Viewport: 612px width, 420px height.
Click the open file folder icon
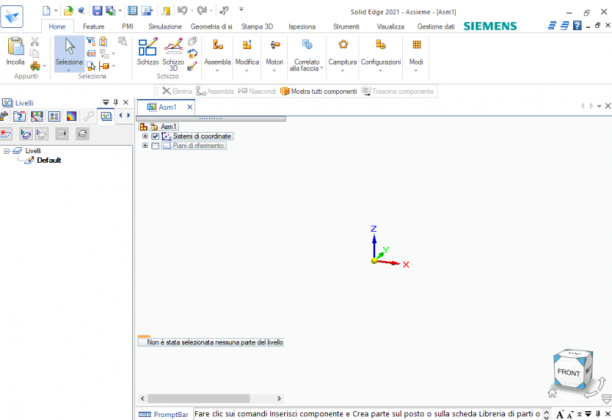point(68,11)
